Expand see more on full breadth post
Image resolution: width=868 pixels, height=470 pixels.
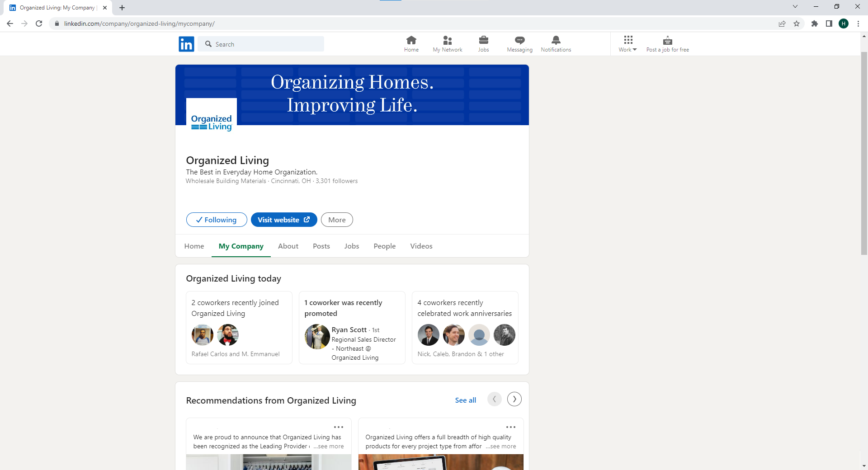click(x=501, y=446)
